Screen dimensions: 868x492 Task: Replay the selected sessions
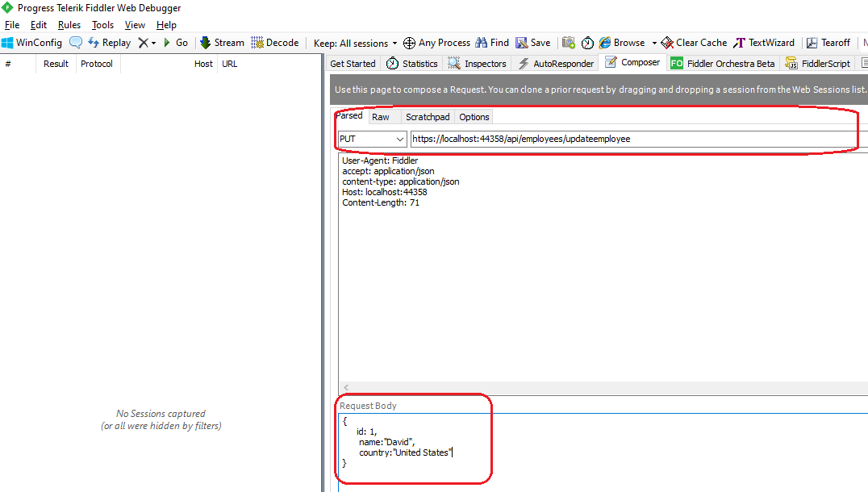click(110, 43)
